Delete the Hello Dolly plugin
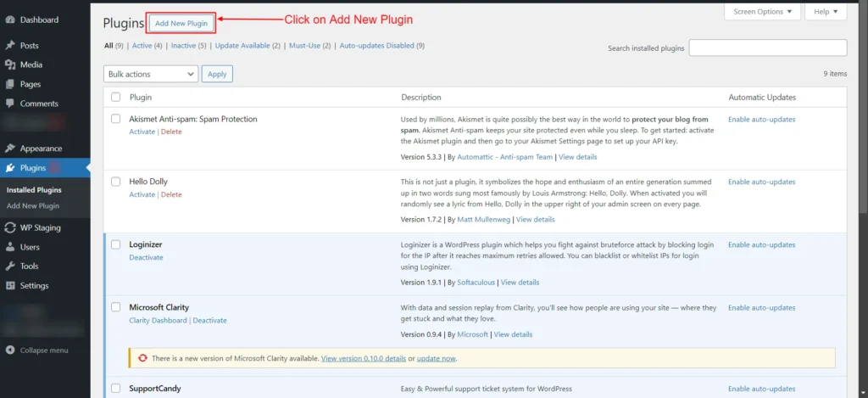Screen dimensions: 868x398 click(171, 194)
